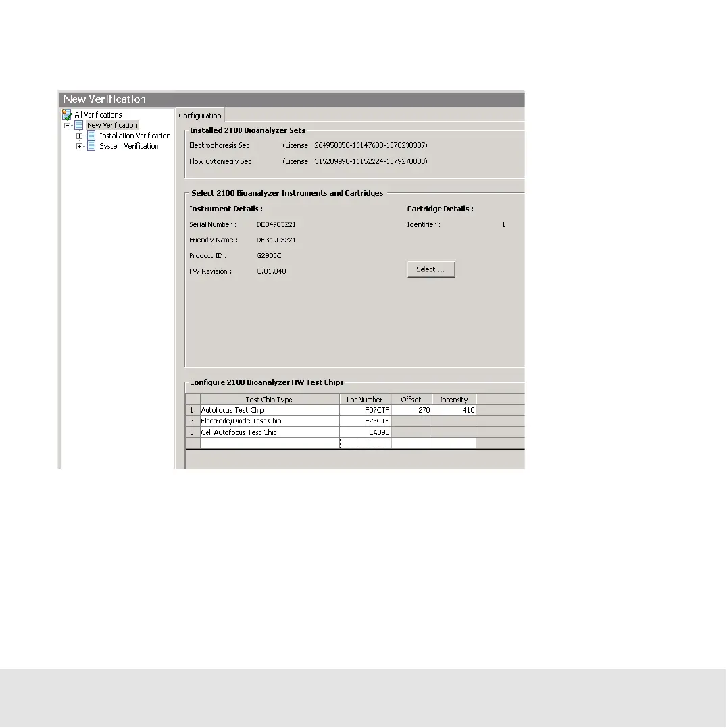This screenshot has width=727, height=728.
Task: Click the Flow Cytometry Set license text
Action: (355, 161)
